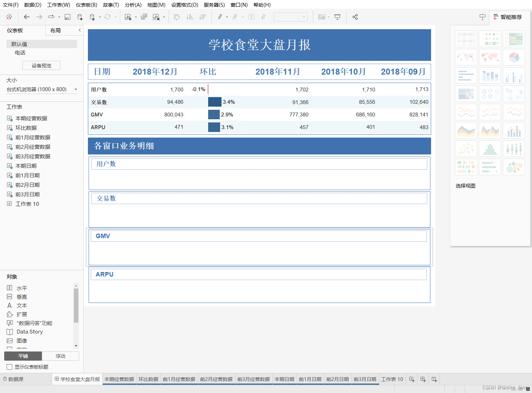Enter presentation mode via screen icon

[338, 17]
